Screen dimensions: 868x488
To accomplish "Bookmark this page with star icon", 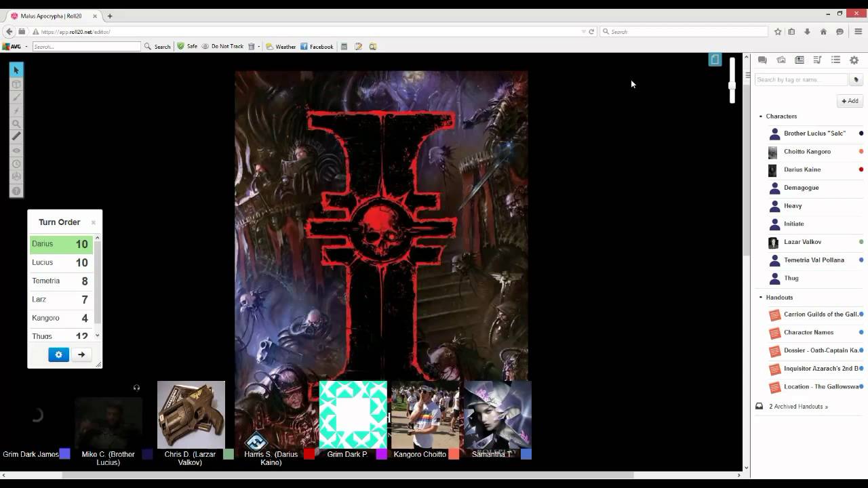I will click(x=778, y=32).
